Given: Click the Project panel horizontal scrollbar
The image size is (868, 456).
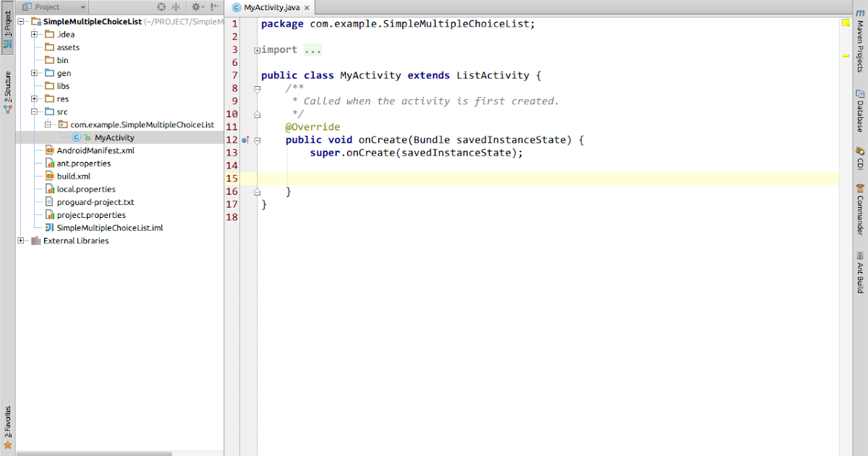Looking at the screenshot, I should pyautogui.click(x=94, y=454).
